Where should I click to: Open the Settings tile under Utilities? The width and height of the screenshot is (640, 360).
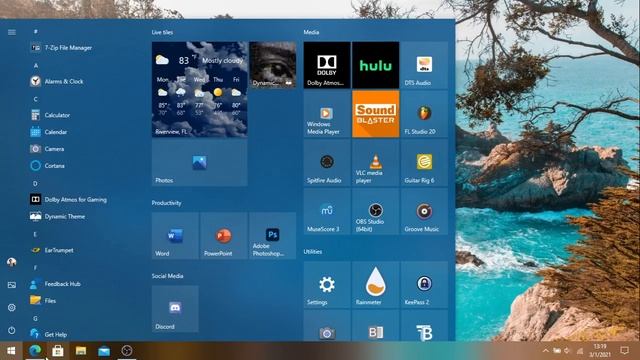click(327, 284)
